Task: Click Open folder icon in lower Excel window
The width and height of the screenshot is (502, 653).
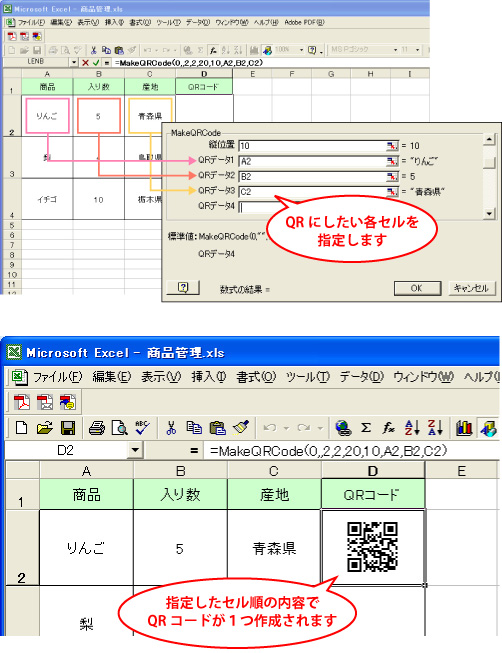Action: [45, 428]
